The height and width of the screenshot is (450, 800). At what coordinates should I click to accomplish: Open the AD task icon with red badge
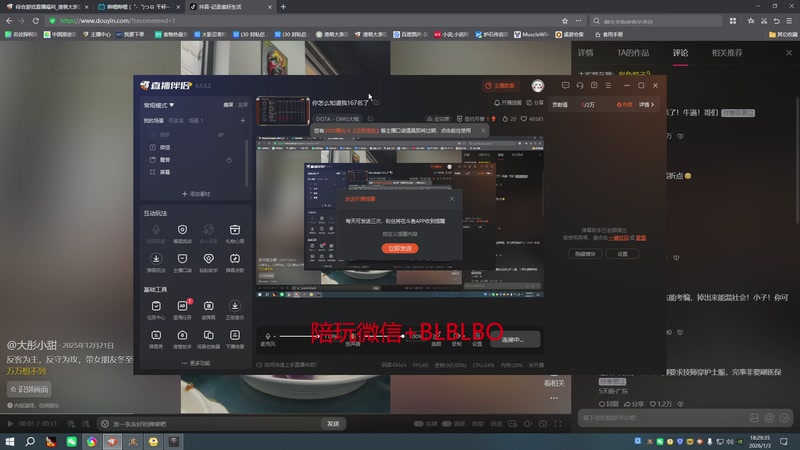click(x=183, y=306)
